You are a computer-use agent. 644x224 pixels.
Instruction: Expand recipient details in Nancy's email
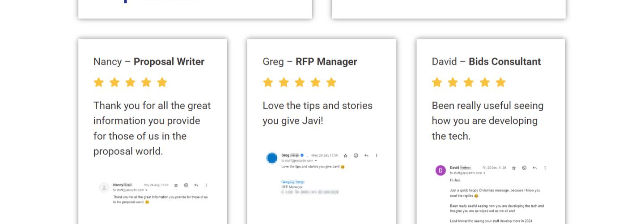[147, 190]
